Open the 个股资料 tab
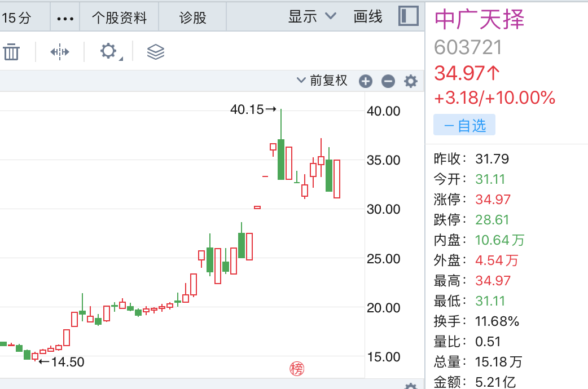The height and width of the screenshot is (389, 588). (x=119, y=17)
